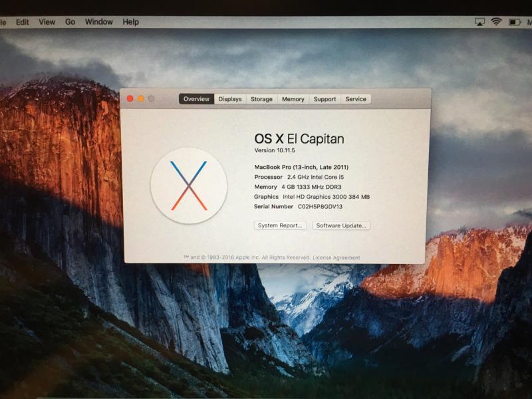The width and height of the screenshot is (532, 399).
Task: Switch to the Storage tab
Action: [261, 99]
